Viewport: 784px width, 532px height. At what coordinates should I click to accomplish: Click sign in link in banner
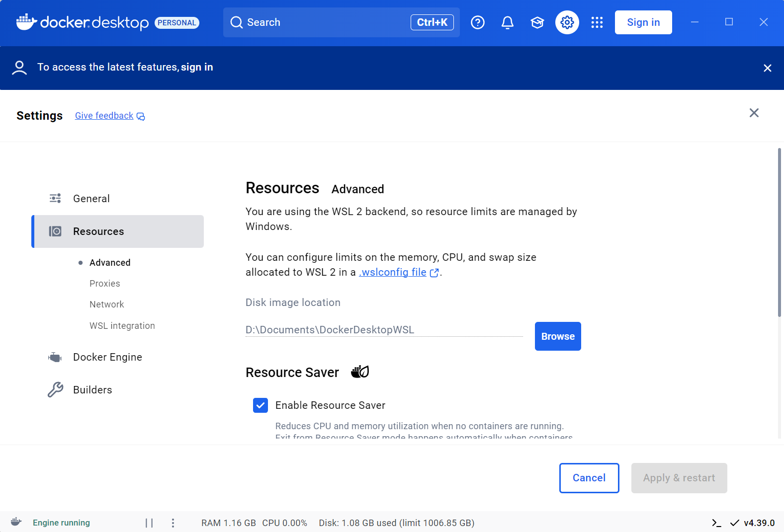tap(197, 67)
